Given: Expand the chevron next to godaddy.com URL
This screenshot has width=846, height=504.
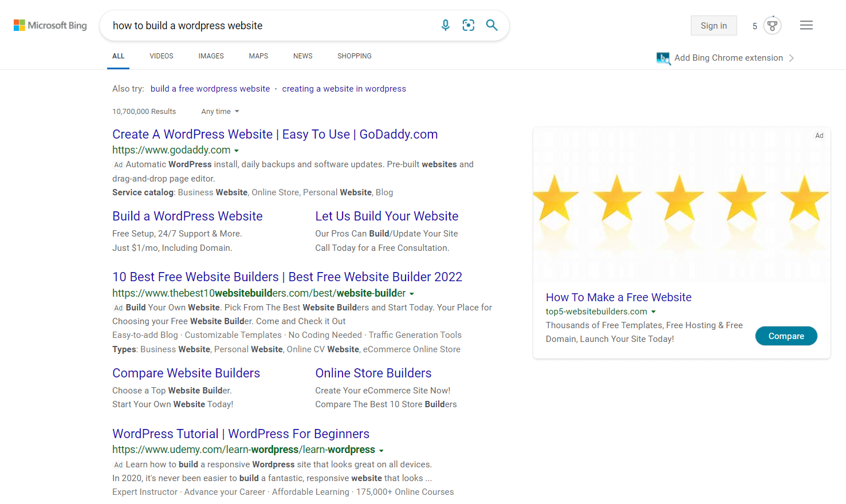Looking at the screenshot, I should (x=237, y=150).
